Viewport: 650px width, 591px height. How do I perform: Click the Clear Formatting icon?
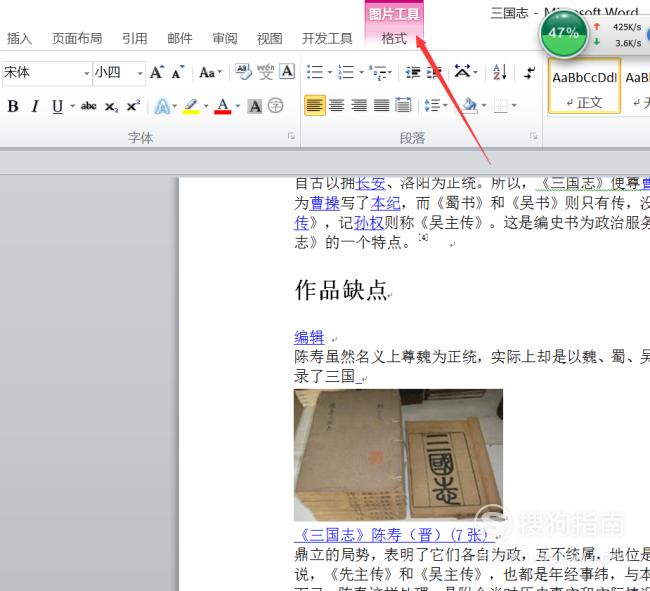(243, 72)
